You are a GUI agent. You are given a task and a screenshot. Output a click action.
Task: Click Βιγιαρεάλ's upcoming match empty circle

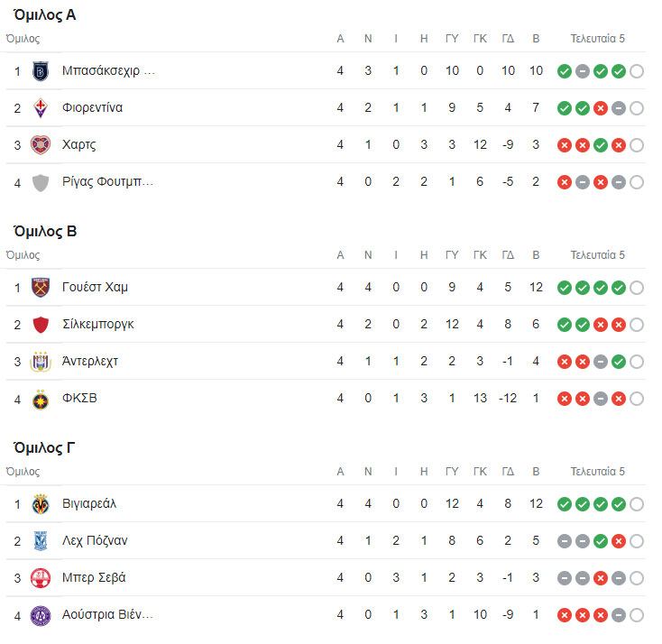point(637,504)
